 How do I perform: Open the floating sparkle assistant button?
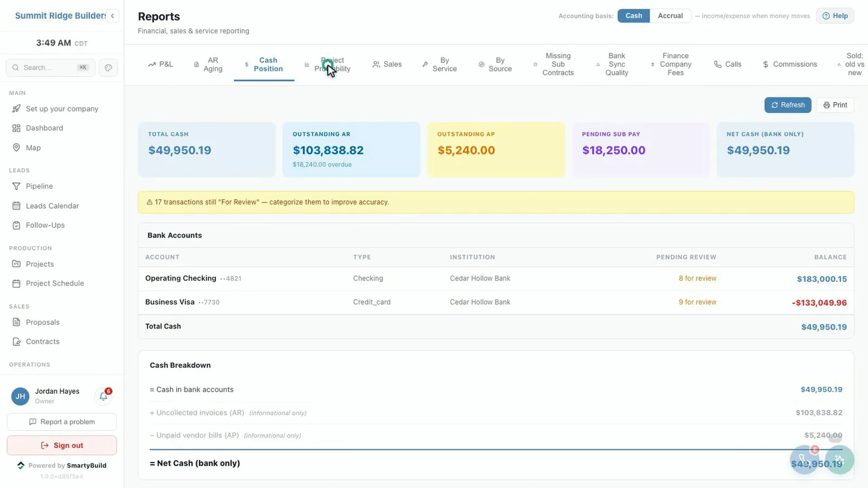click(x=840, y=460)
